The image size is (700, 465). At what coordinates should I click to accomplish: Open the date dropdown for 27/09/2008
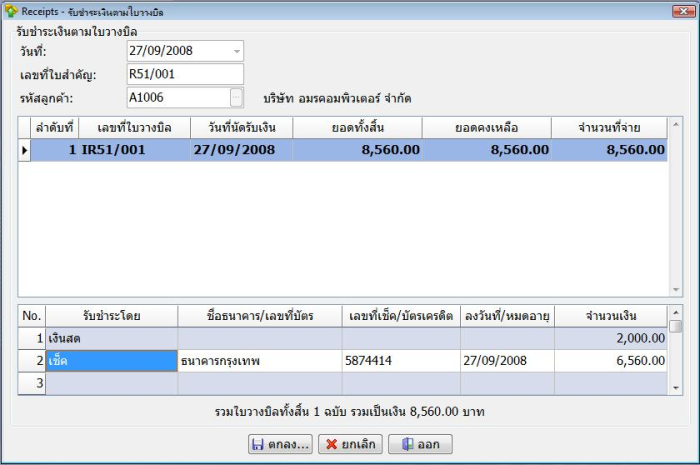pos(236,51)
